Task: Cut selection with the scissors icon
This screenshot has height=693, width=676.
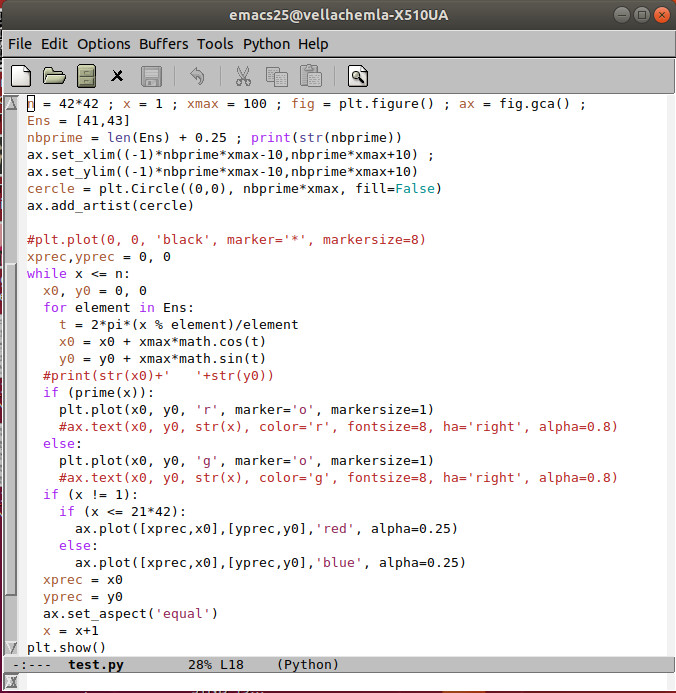Action: [243, 75]
